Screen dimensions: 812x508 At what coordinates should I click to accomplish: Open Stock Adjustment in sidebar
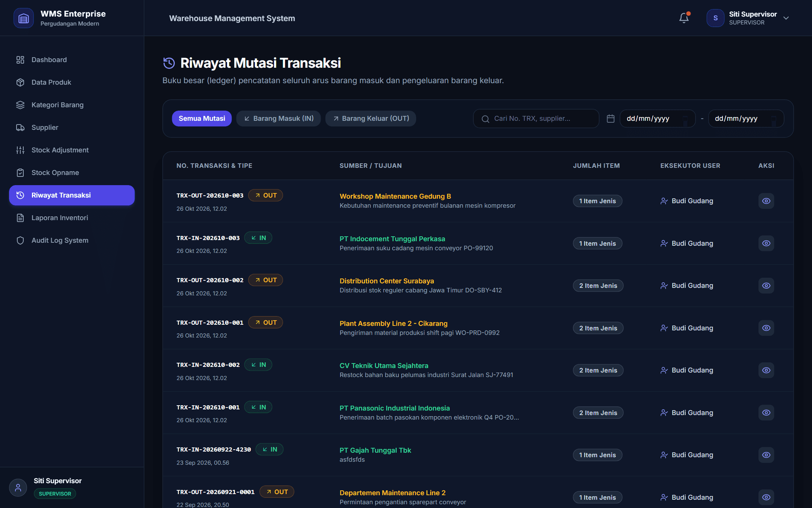coord(72,150)
